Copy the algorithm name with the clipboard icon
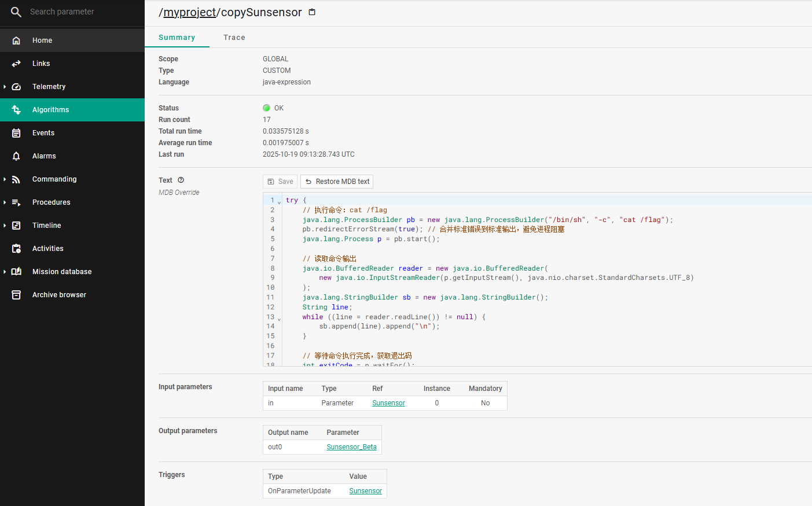The image size is (812, 506). click(312, 12)
